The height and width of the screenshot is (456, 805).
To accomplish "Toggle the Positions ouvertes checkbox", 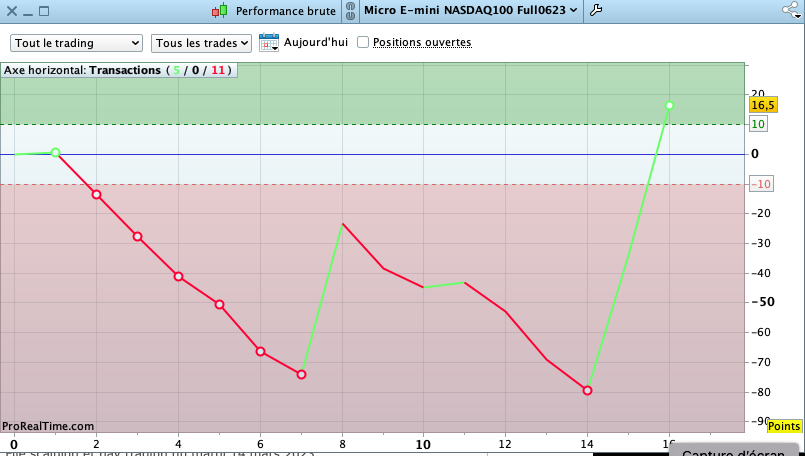I will 363,42.
